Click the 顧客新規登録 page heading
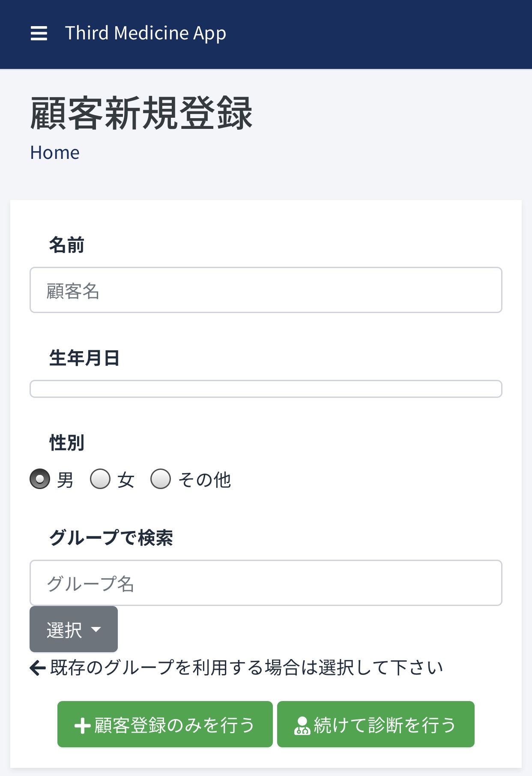Screen dimensions: 532x776 coord(141,113)
